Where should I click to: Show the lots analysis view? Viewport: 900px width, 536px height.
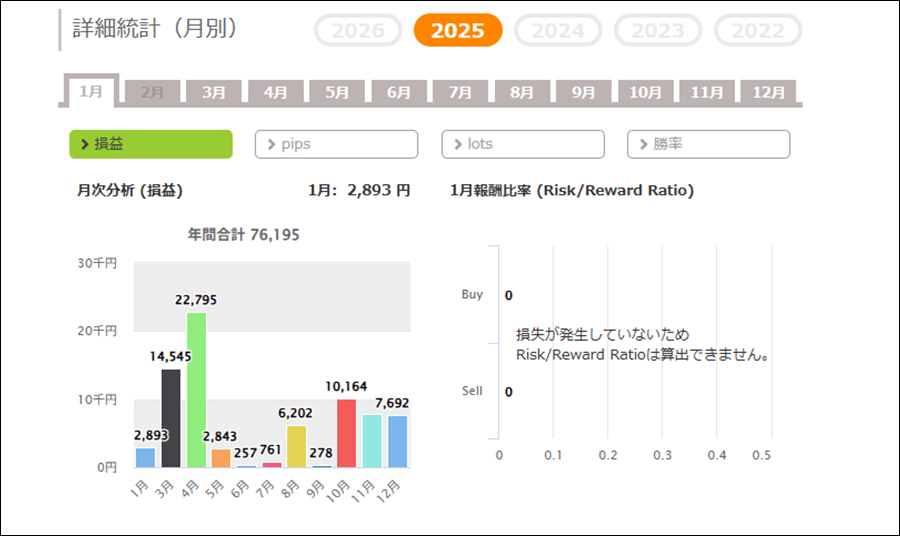523,144
